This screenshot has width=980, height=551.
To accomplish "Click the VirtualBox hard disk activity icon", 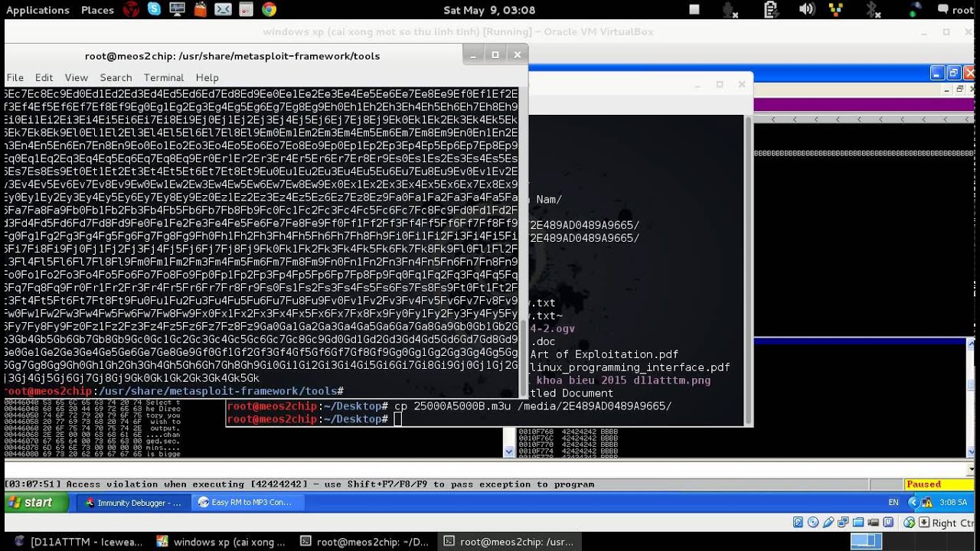I will point(798,523).
